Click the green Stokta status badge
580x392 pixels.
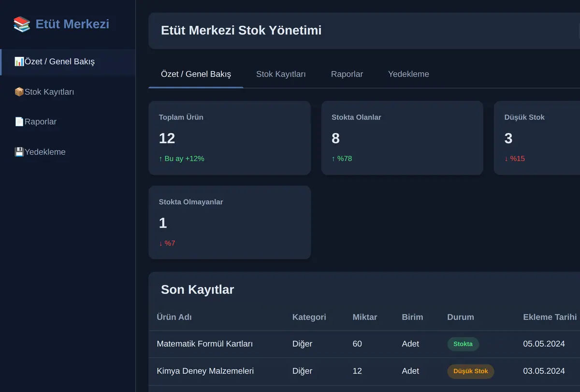(x=463, y=344)
